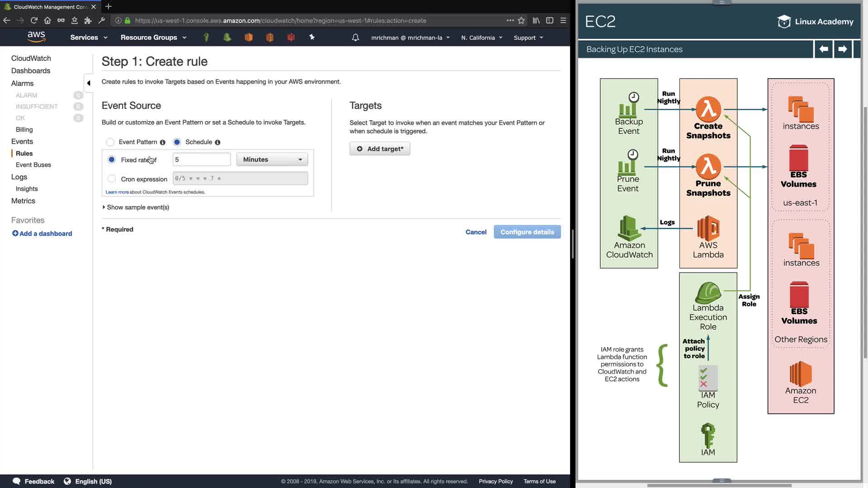Click the fixed rate value field

202,160
